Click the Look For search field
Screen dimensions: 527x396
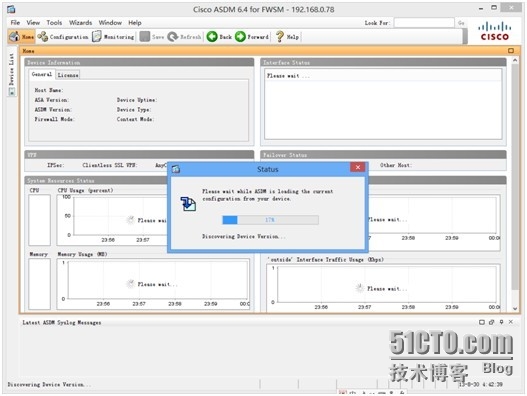(424, 23)
